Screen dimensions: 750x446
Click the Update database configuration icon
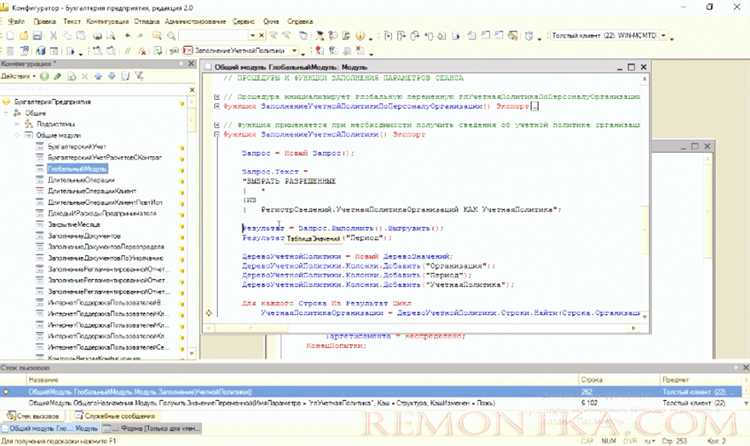[x=40, y=50]
